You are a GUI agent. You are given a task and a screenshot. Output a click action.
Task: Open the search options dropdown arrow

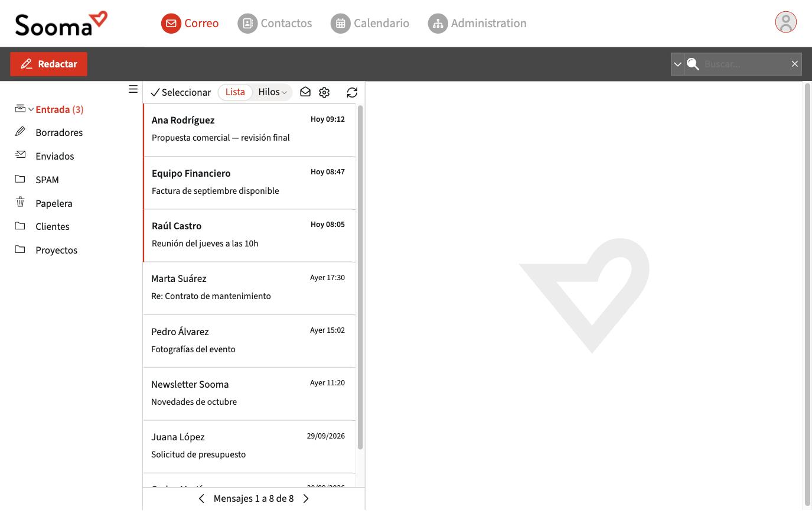click(677, 64)
